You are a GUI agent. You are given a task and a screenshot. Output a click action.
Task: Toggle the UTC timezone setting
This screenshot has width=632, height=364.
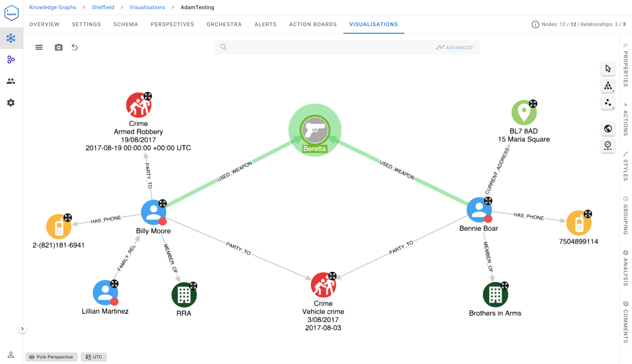click(x=94, y=357)
